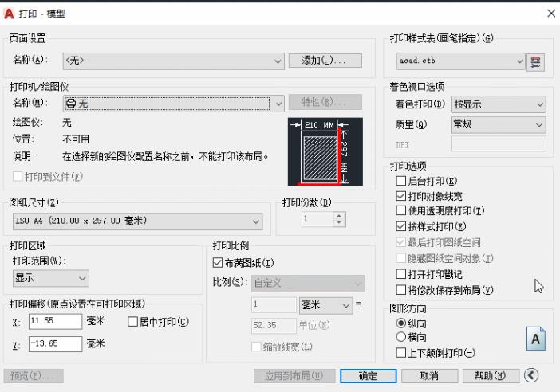Image resolution: width=560 pixels, height=392 pixels.
Task: Click 特性(R)... button
Action: (325, 102)
